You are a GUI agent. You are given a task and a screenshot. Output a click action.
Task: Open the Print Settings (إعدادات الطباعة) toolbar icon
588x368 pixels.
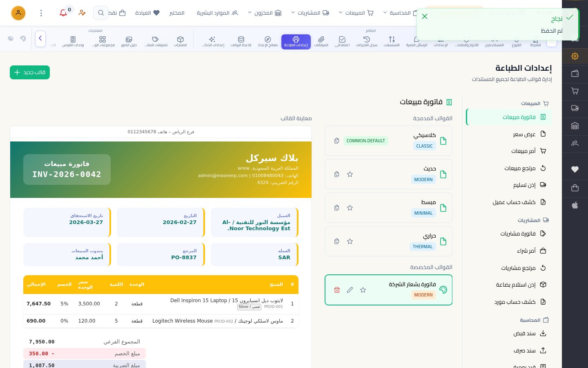pyautogui.click(x=296, y=41)
